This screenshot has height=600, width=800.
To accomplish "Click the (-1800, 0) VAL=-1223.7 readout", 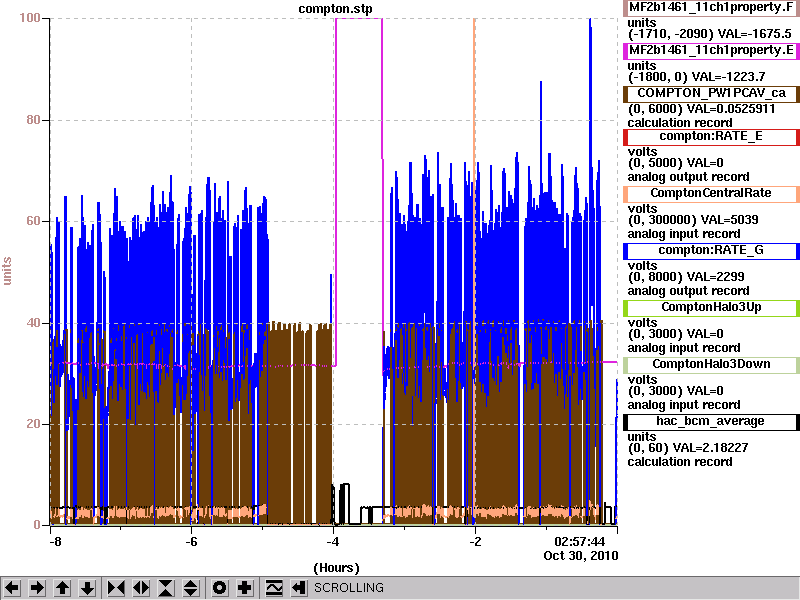I will click(696, 77).
